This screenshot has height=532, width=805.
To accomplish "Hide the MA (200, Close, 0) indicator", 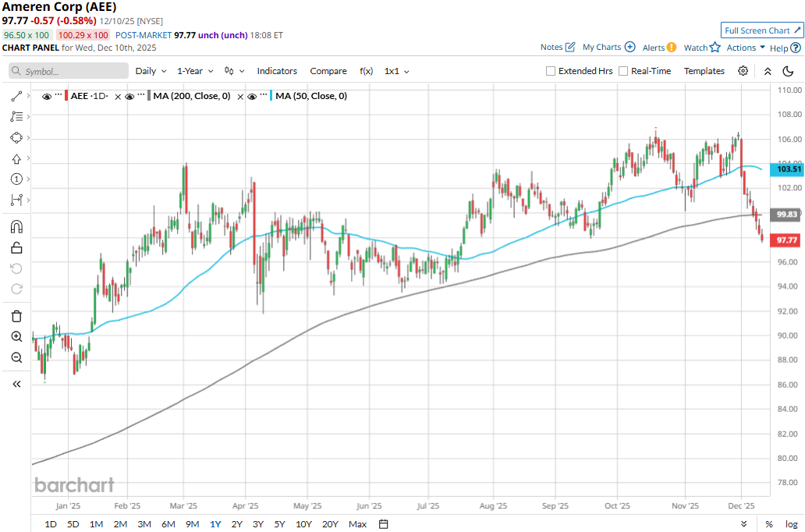I will 130,96.
